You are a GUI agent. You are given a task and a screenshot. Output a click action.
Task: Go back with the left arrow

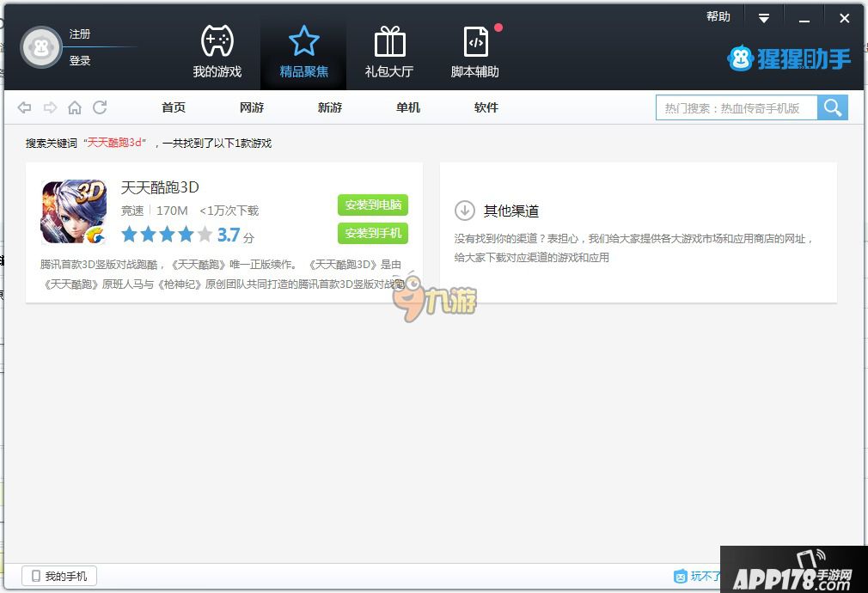[25, 107]
